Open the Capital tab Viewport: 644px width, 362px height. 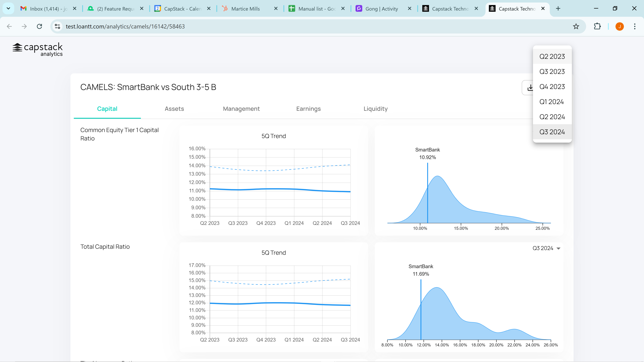pyautogui.click(x=107, y=109)
